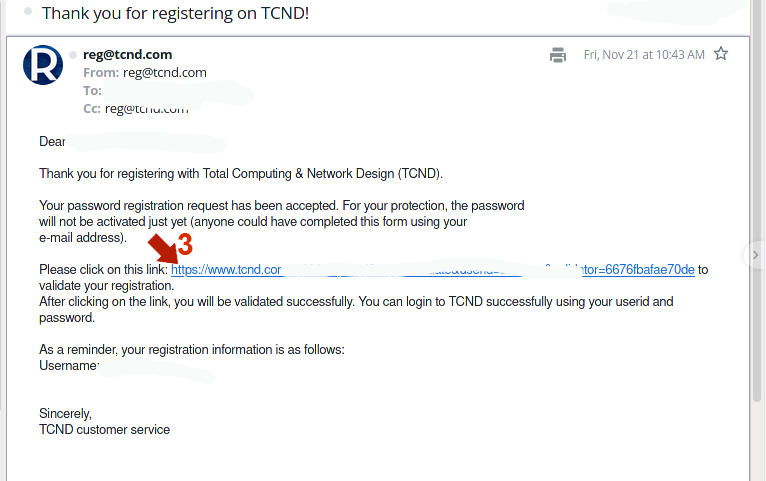Click the 'Username' line in the email body
Image resolution: width=766 pixels, height=481 pixels.
68,366
